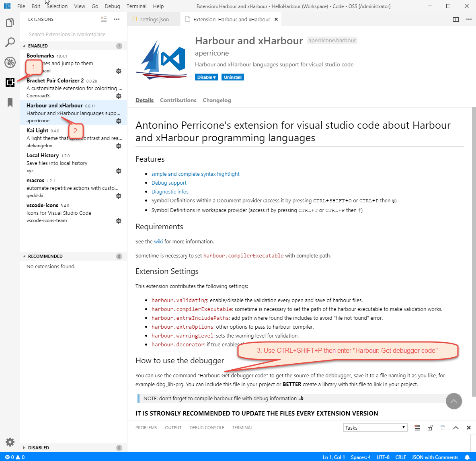
Task: Clear the output panel
Action: pos(417,428)
